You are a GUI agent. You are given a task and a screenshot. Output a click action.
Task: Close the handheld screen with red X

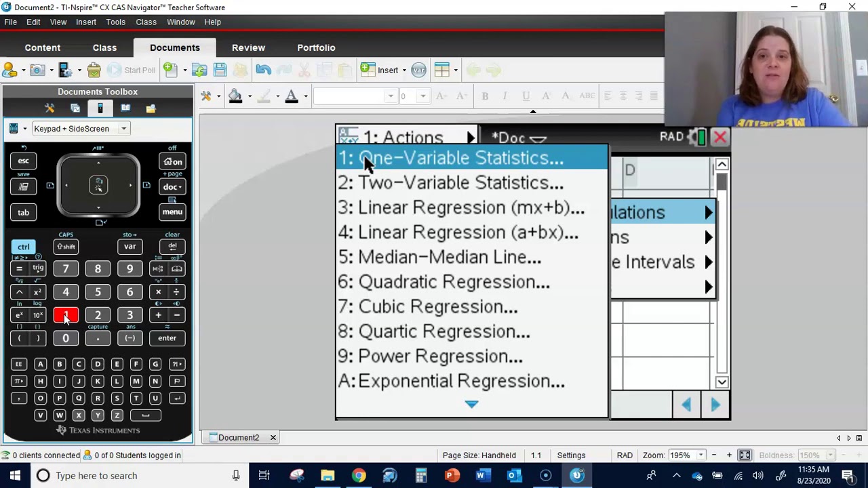(720, 138)
